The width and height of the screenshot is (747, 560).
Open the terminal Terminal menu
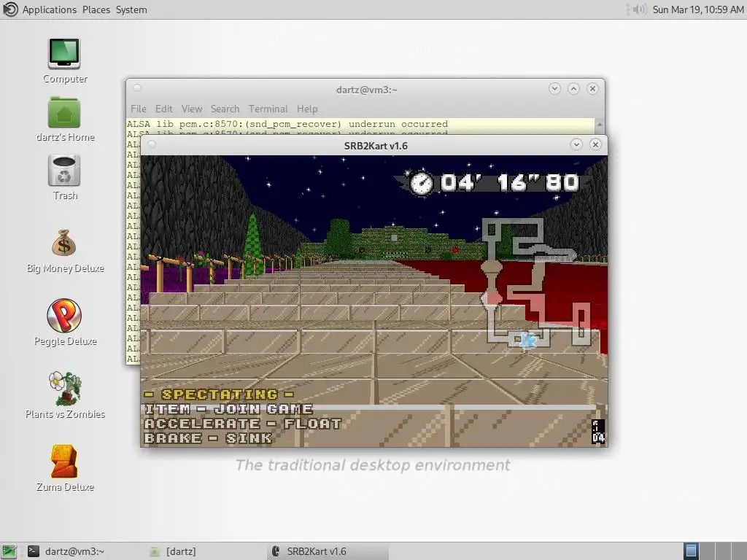[268, 109]
